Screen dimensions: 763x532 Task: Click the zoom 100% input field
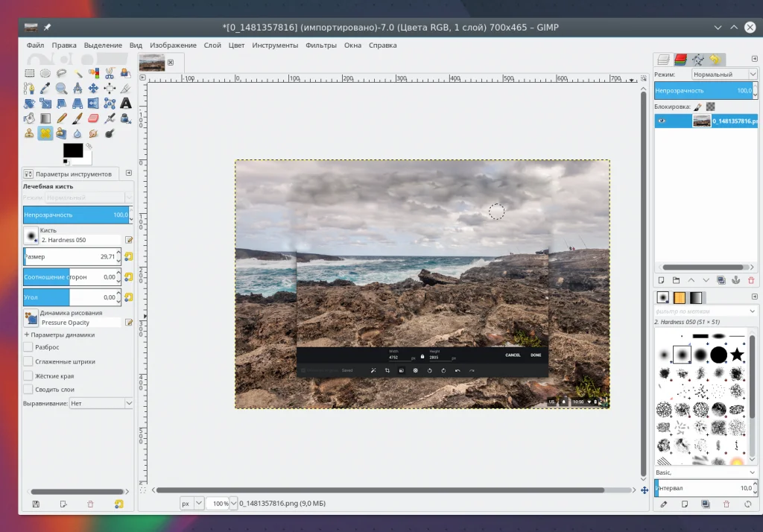click(217, 504)
